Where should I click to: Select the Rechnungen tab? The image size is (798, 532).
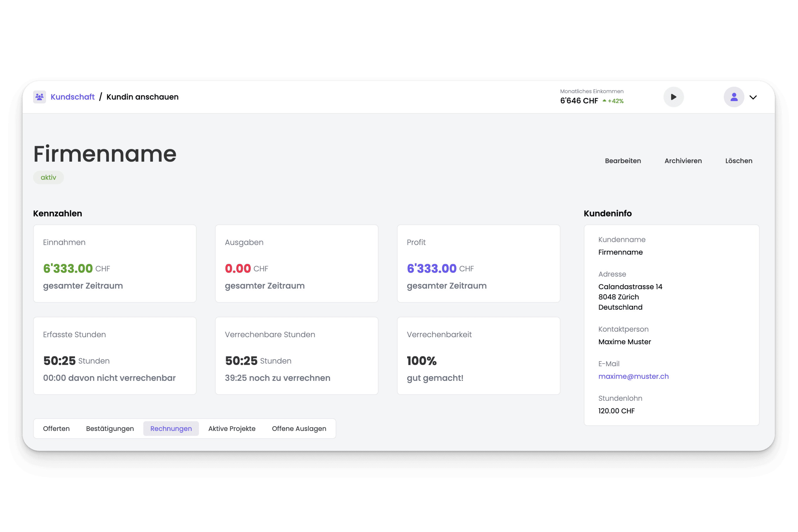[171, 429]
